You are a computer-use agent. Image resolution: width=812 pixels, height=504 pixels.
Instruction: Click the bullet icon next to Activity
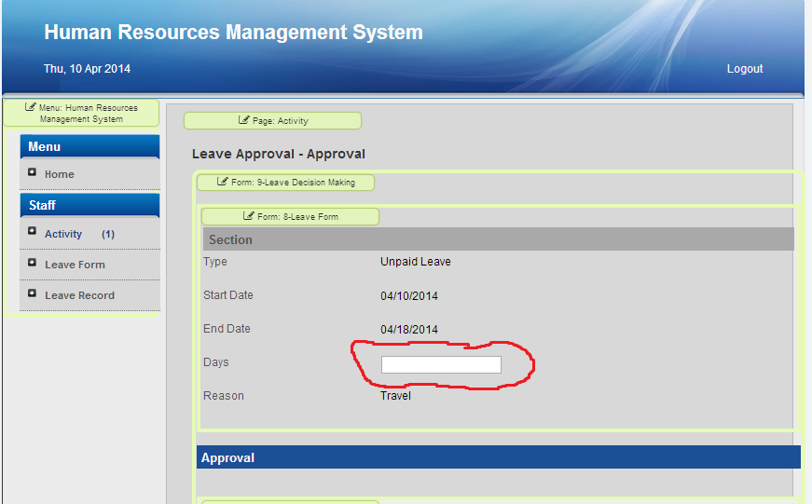[x=32, y=232]
